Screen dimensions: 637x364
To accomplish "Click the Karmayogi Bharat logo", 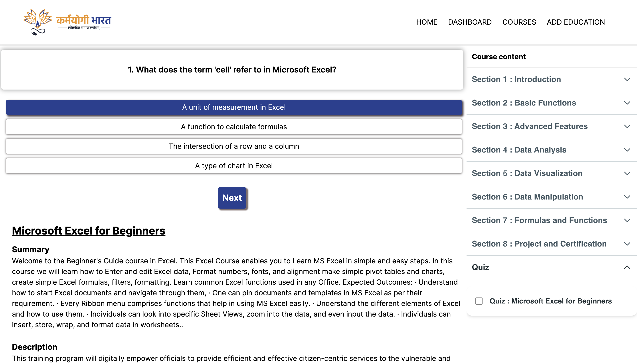I will pos(67,22).
